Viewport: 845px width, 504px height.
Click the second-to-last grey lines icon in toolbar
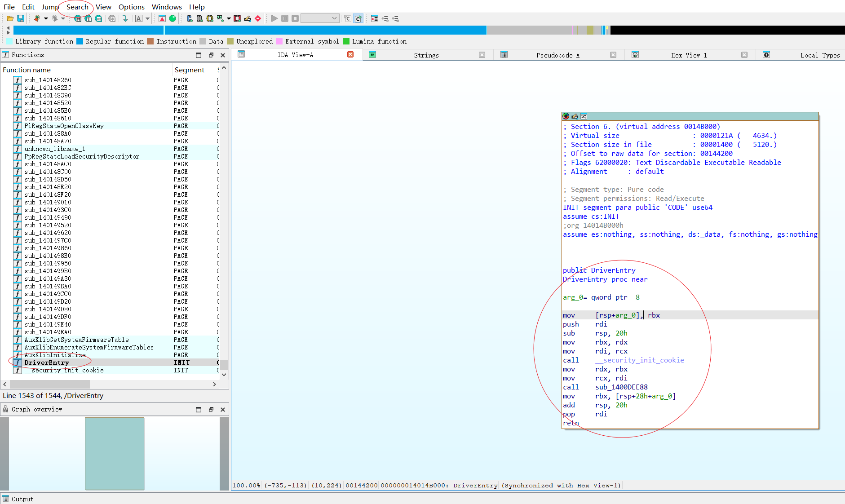(x=385, y=18)
